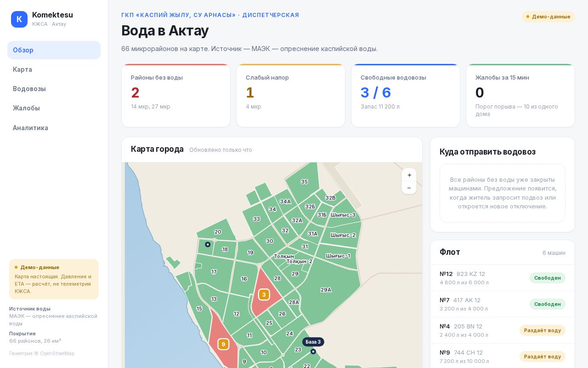Click the Карта города heading
588x368 pixels.
157,149
